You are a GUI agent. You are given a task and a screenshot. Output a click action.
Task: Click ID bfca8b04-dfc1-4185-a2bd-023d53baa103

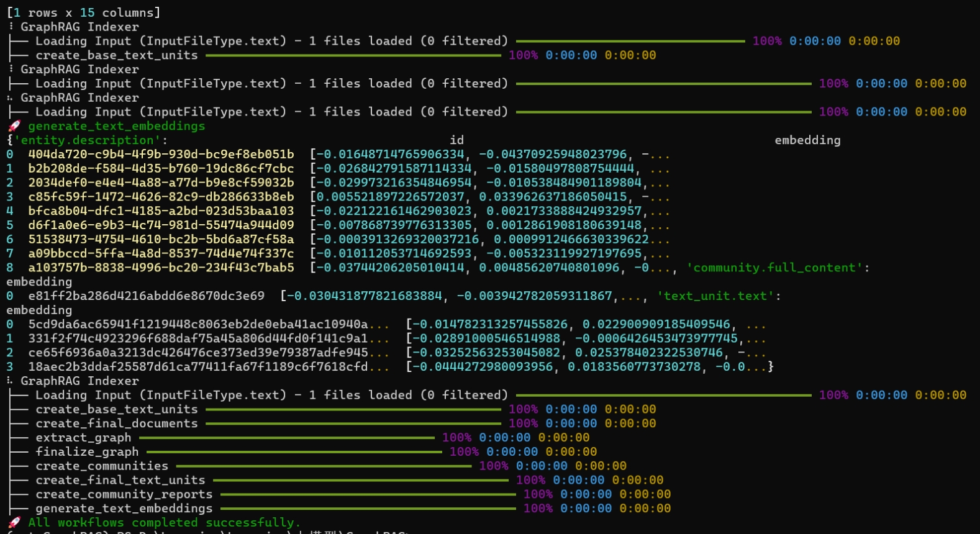click(x=161, y=211)
